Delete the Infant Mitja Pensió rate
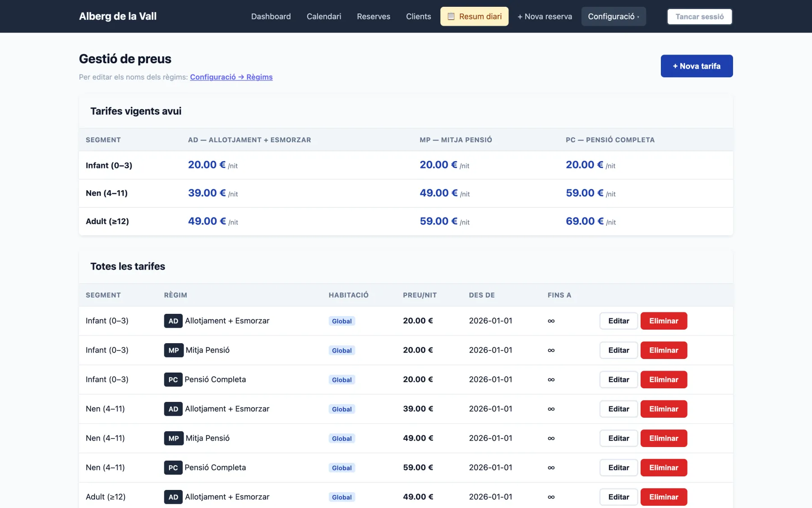This screenshot has width=812, height=508. tap(664, 350)
